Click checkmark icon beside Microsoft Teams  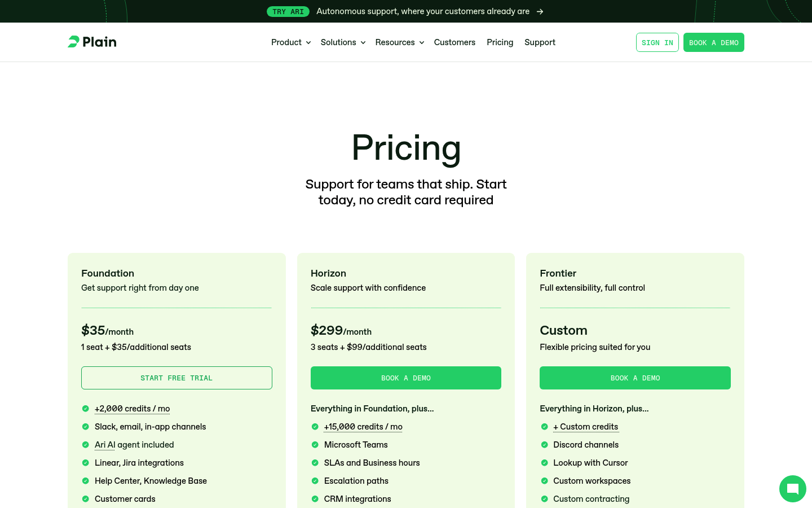click(315, 445)
